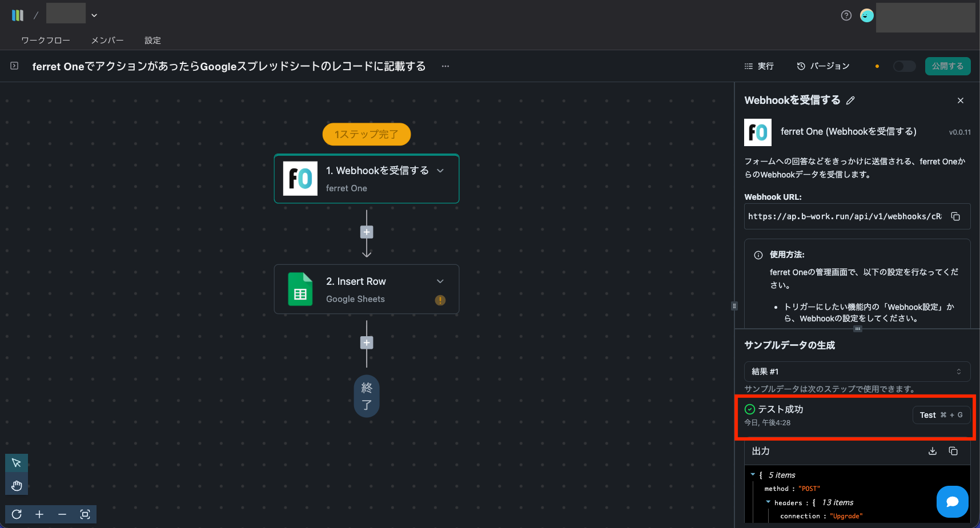The width and height of the screenshot is (980, 528).
Task: Click the warning icon on Insert Row step
Action: (x=440, y=300)
